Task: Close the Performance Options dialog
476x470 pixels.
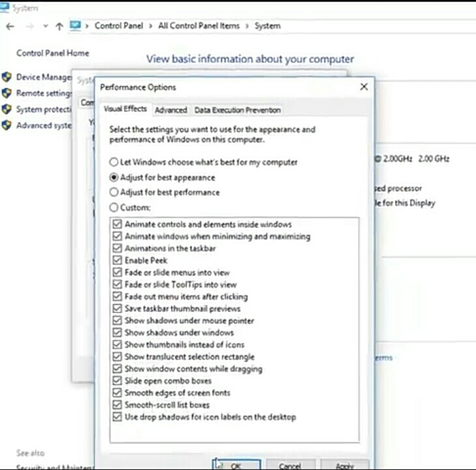Action: 364,87
